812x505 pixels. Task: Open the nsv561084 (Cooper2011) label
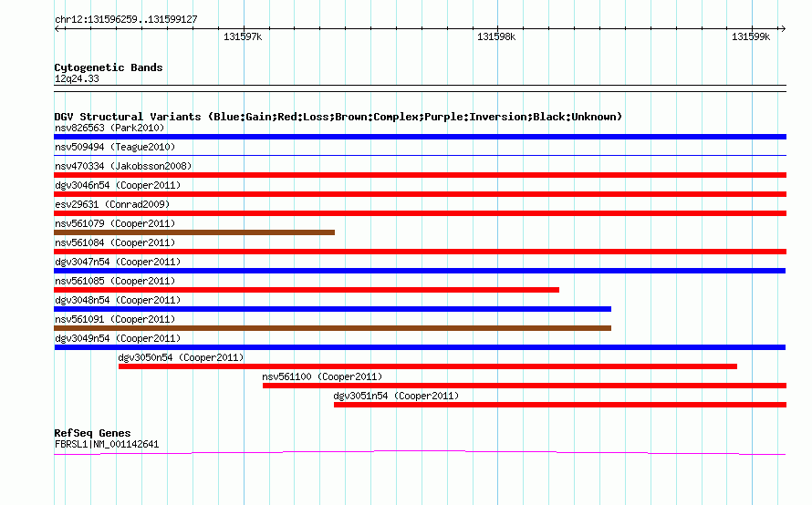pyautogui.click(x=115, y=242)
